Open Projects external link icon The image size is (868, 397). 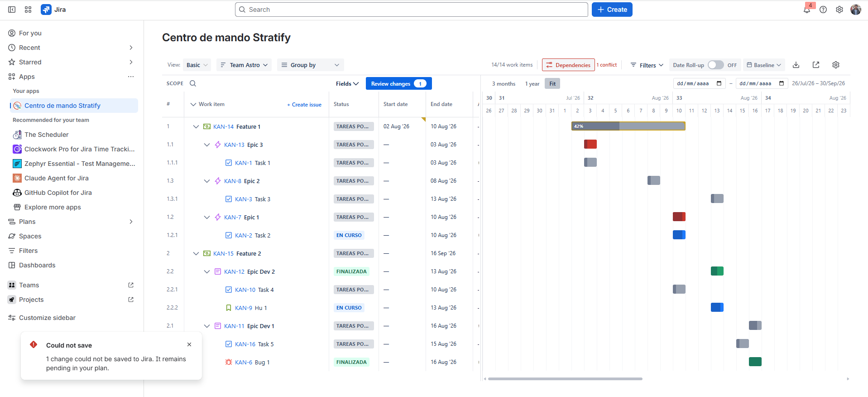(131, 300)
